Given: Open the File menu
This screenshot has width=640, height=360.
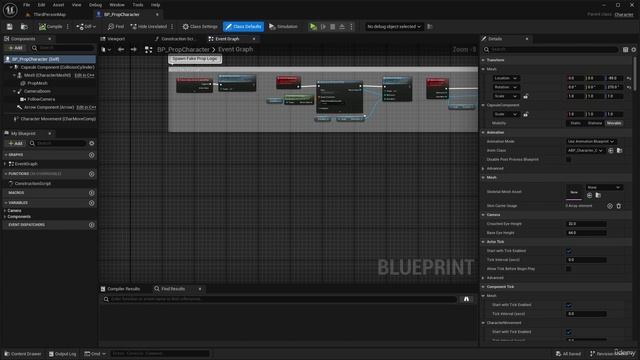Looking at the screenshot, I should [x=27, y=5].
